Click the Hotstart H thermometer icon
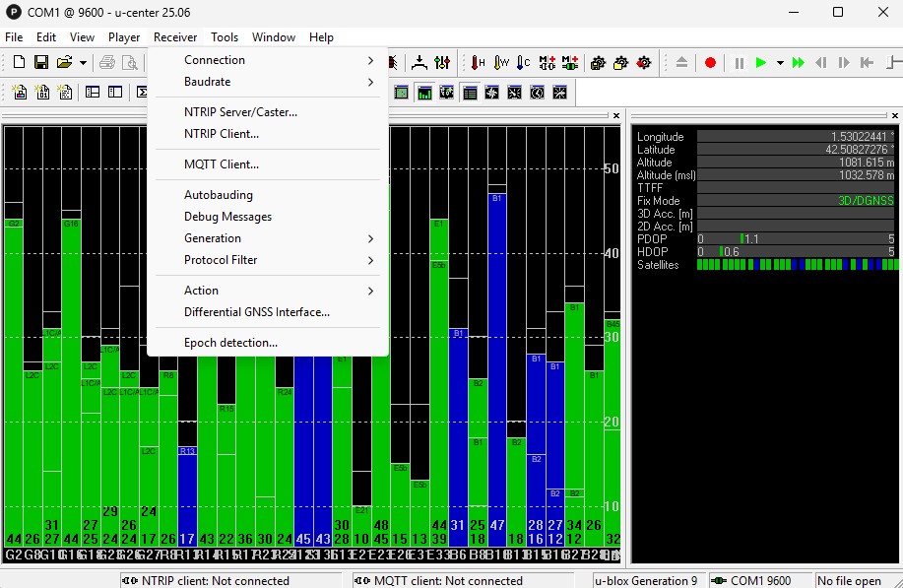 pyautogui.click(x=478, y=62)
